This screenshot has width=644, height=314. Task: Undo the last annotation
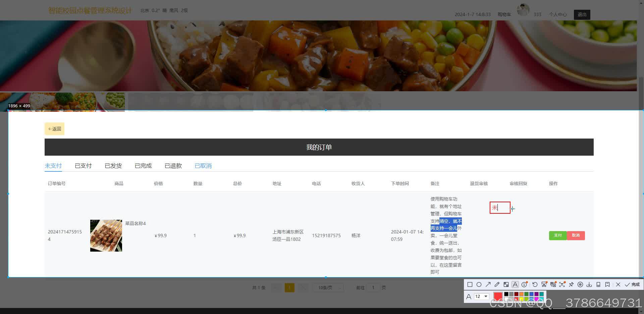[x=535, y=284]
